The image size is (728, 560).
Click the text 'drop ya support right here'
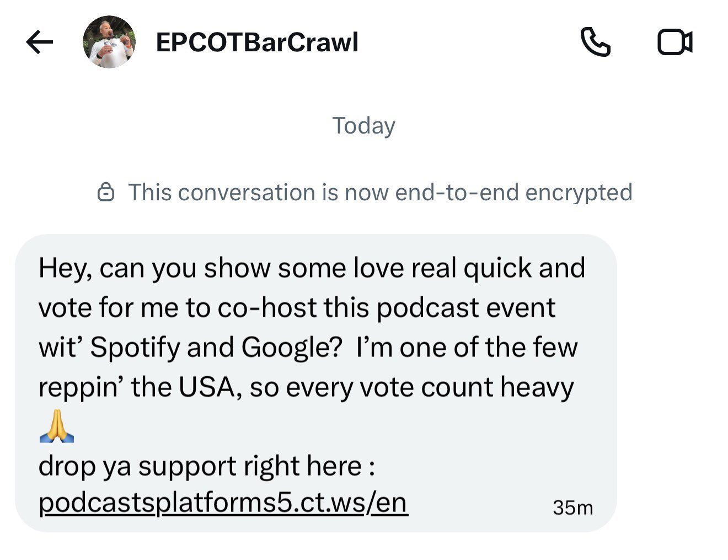pos(200,466)
